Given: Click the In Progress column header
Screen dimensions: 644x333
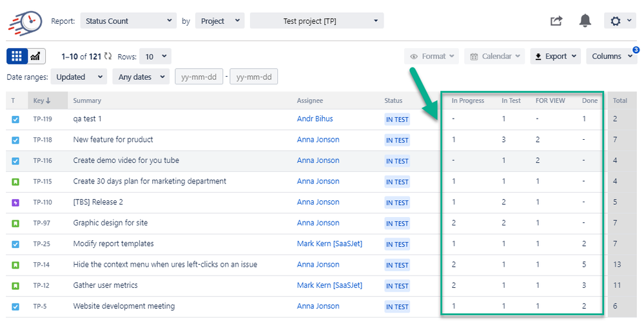Looking at the screenshot, I should tap(468, 100).
